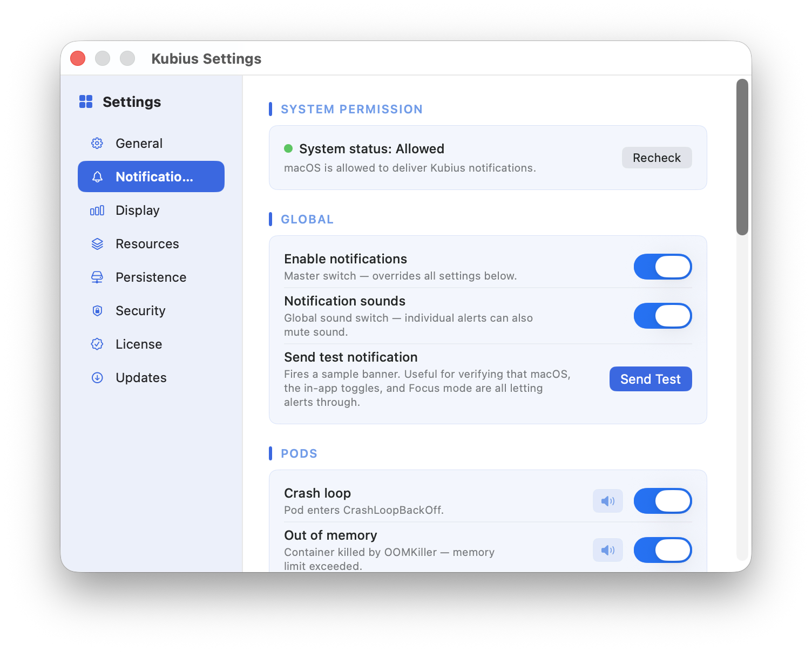Viewport: 812px width, 652px height.
Task: Mute sound for Crash loop alert
Action: pyautogui.click(x=608, y=501)
